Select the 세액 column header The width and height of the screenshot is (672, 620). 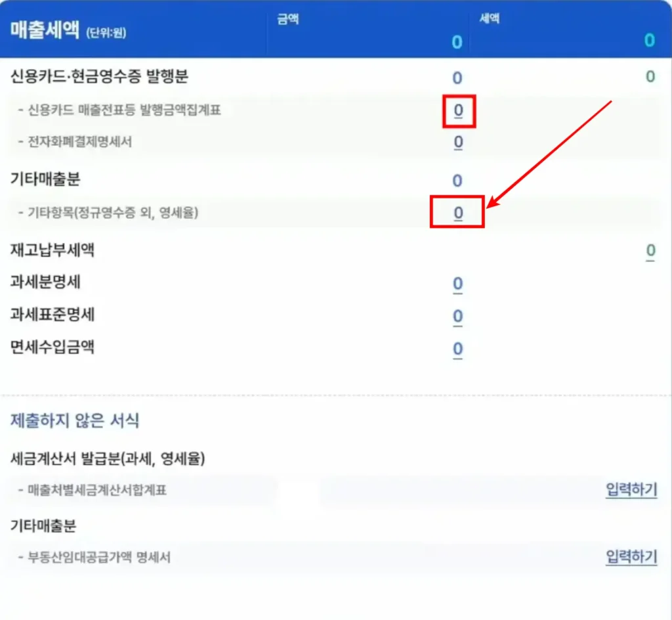pyautogui.click(x=490, y=18)
